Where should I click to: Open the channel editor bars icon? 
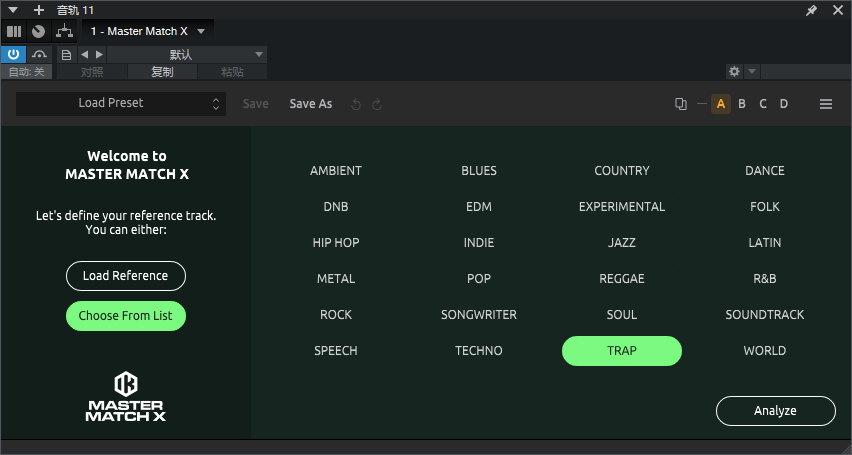(x=14, y=32)
